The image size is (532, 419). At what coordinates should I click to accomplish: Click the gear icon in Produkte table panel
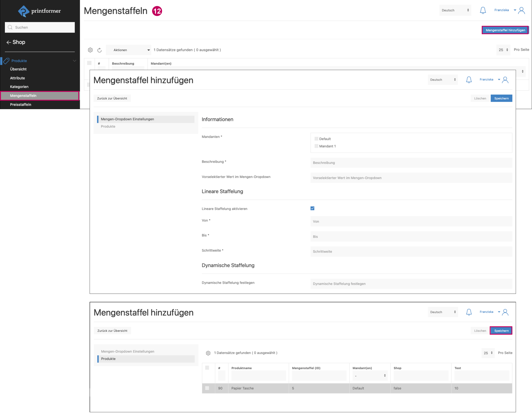click(208, 353)
